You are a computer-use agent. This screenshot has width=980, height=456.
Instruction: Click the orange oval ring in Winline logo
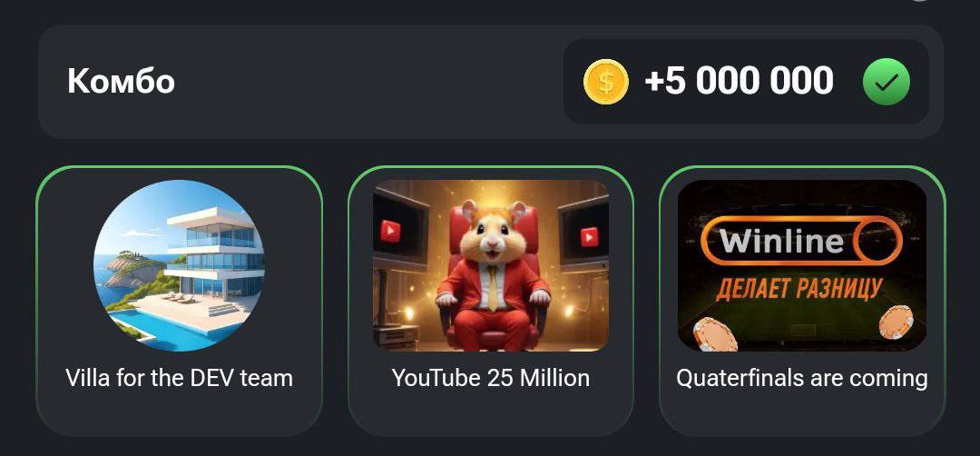pyautogui.click(x=878, y=241)
